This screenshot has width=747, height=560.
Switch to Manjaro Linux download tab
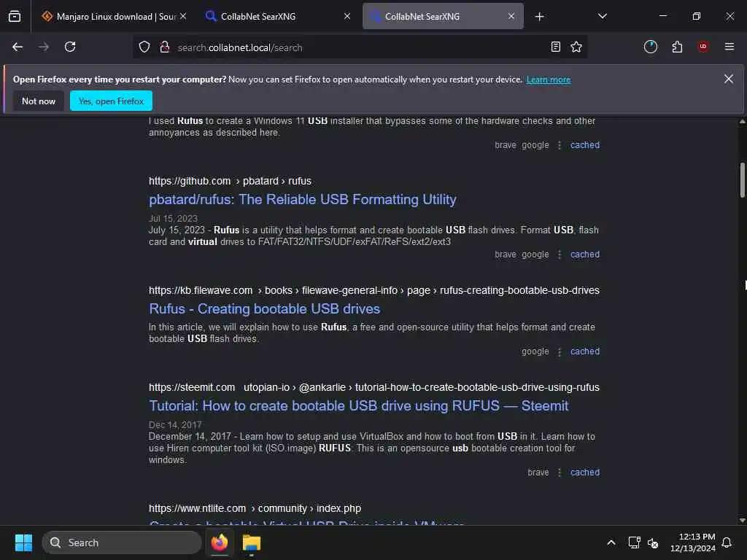click(113, 16)
